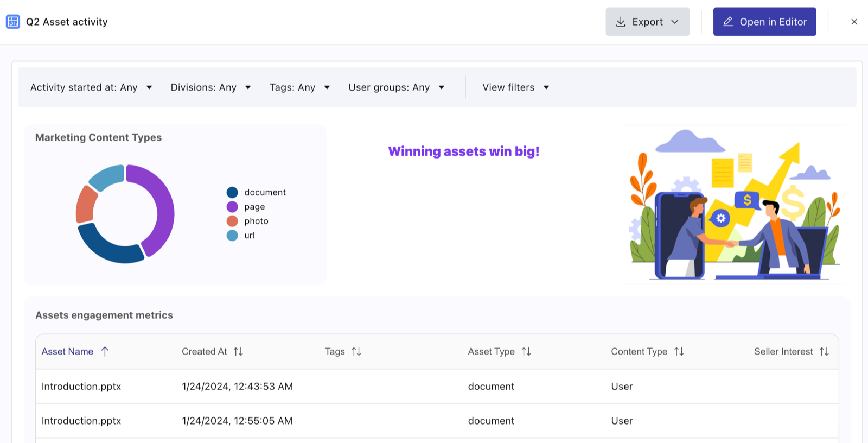Viewport: 868px width, 443px height.
Task: Expand the Activity started at filter
Action: pos(91,87)
